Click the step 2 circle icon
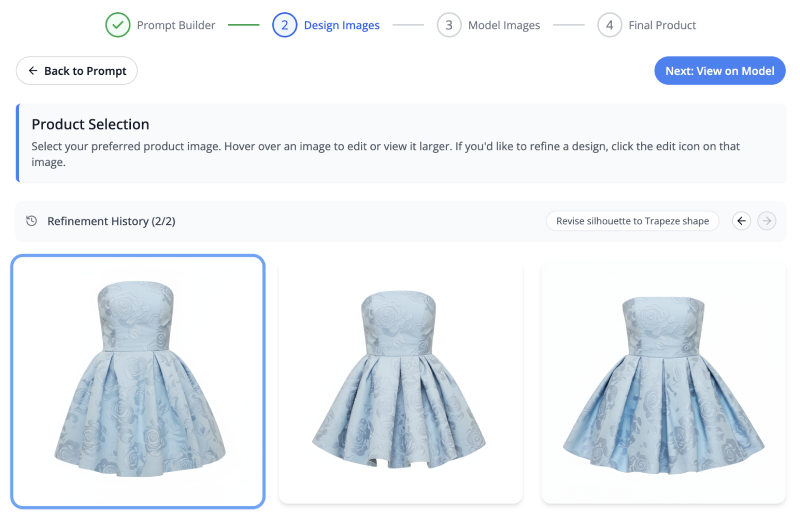800x517 pixels. pos(284,25)
